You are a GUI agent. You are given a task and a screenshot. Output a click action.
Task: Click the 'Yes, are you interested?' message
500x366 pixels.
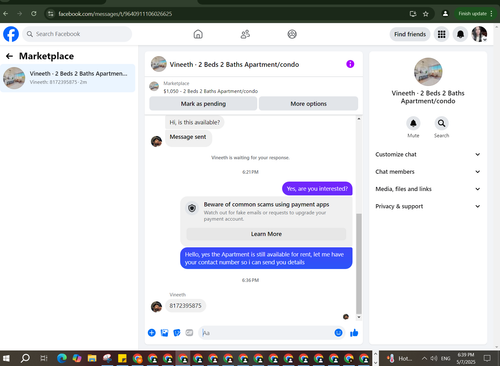point(317,189)
